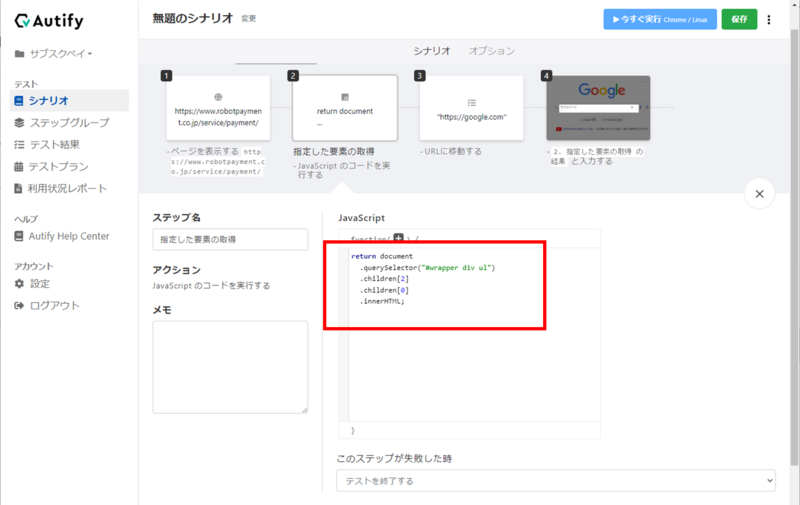Click globe icon in step 1 card
This screenshot has width=800, height=505.
click(x=218, y=97)
